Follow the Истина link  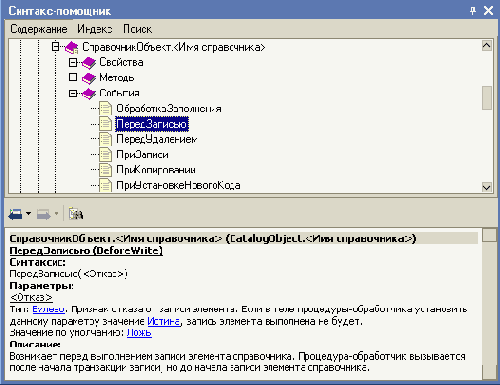164,322
